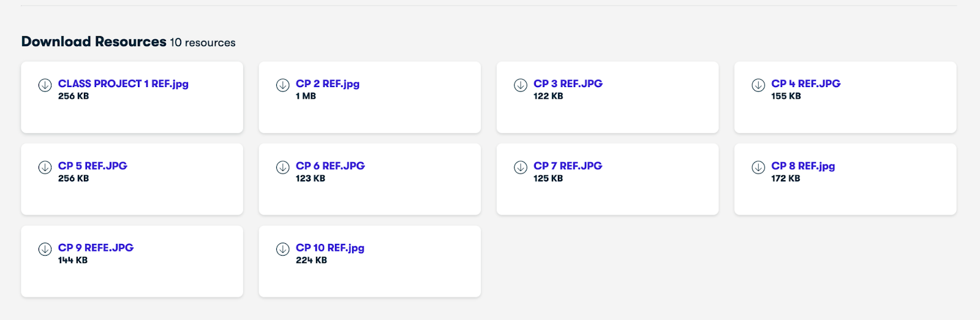Download the CP 2 REF.jpg file link
This screenshot has width=980, height=320.
pyautogui.click(x=328, y=84)
